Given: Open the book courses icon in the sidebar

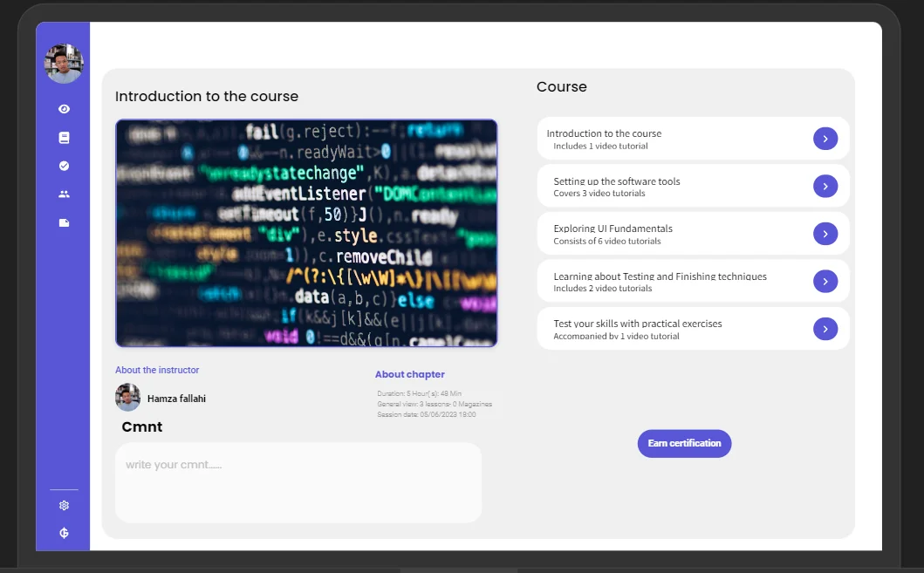Looking at the screenshot, I should [x=63, y=137].
